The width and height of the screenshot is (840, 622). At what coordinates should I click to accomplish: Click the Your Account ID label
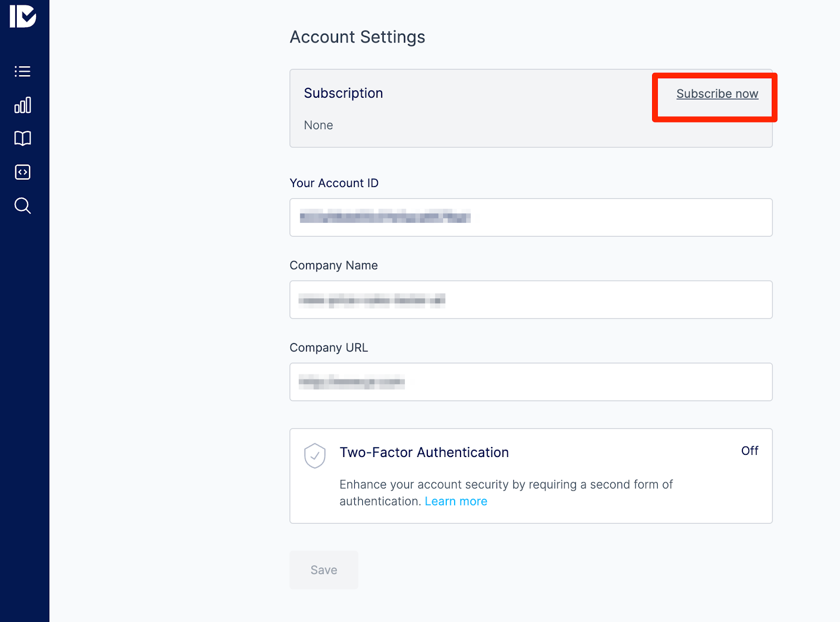click(334, 183)
